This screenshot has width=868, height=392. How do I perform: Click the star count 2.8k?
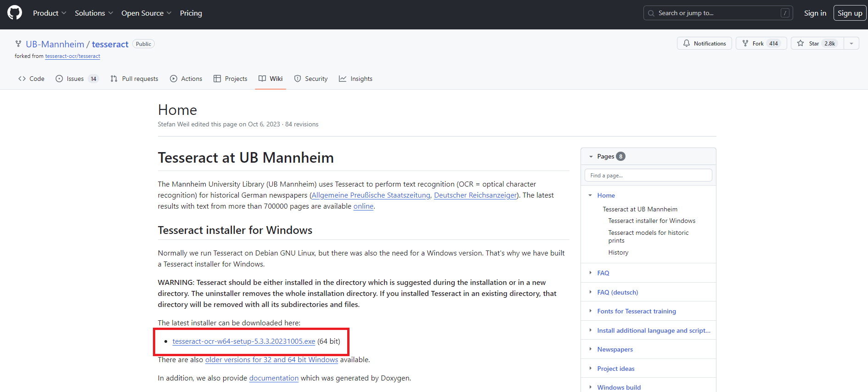click(830, 43)
